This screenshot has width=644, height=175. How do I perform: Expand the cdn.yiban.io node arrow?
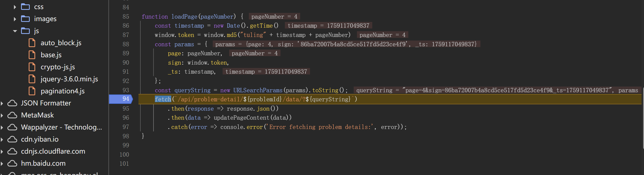point(2,139)
